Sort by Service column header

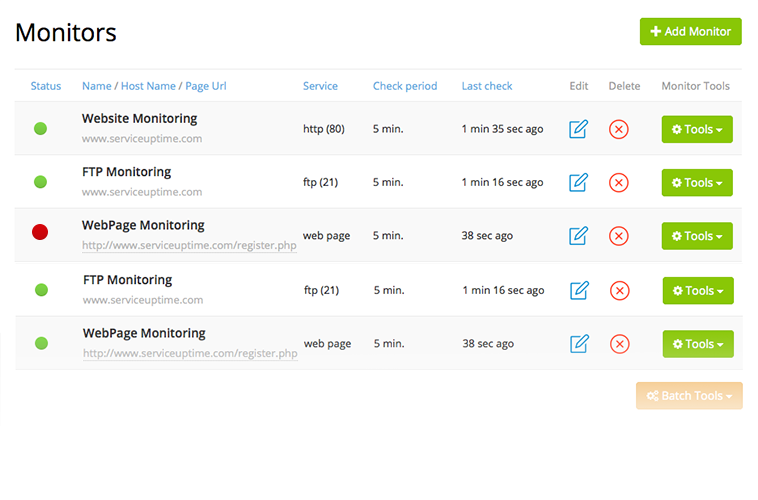click(321, 86)
